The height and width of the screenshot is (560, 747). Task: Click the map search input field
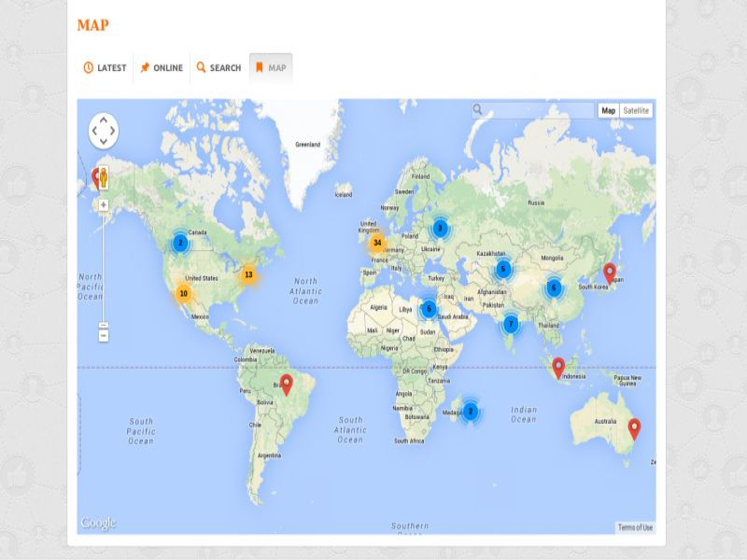(x=539, y=110)
